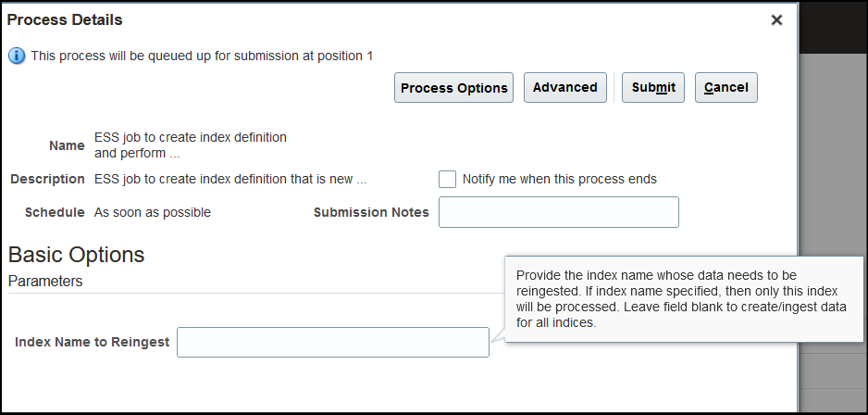Click the truncated Description value text
The width and height of the screenshot is (868, 415).
230,179
